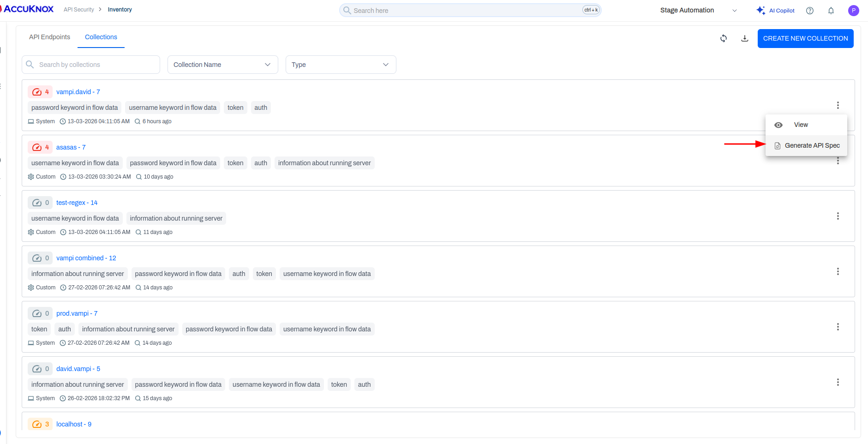This screenshot has width=868, height=444.
Task: Click CREATE NEW COLLECTION button
Action: (805, 38)
